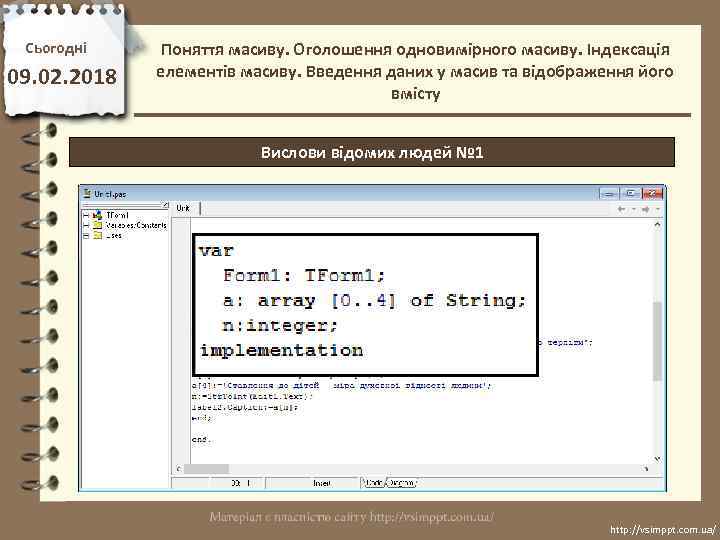Screen dimensions: 720x540
Task: Click the 09.02.2018 date on the note
Action: tap(62, 77)
